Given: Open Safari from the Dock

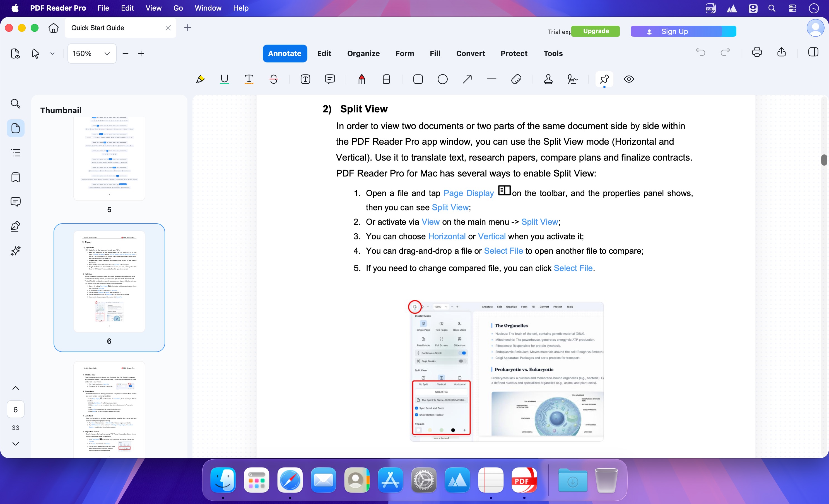Looking at the screenshot, I should tap(290, 480).
